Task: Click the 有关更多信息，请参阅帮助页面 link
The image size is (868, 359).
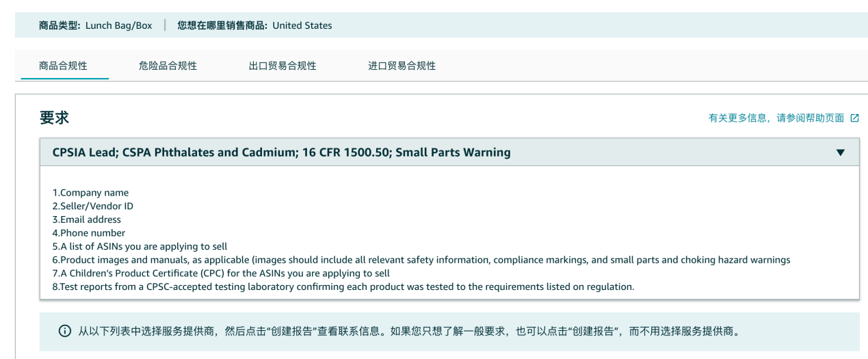Action: click(776, 118)
